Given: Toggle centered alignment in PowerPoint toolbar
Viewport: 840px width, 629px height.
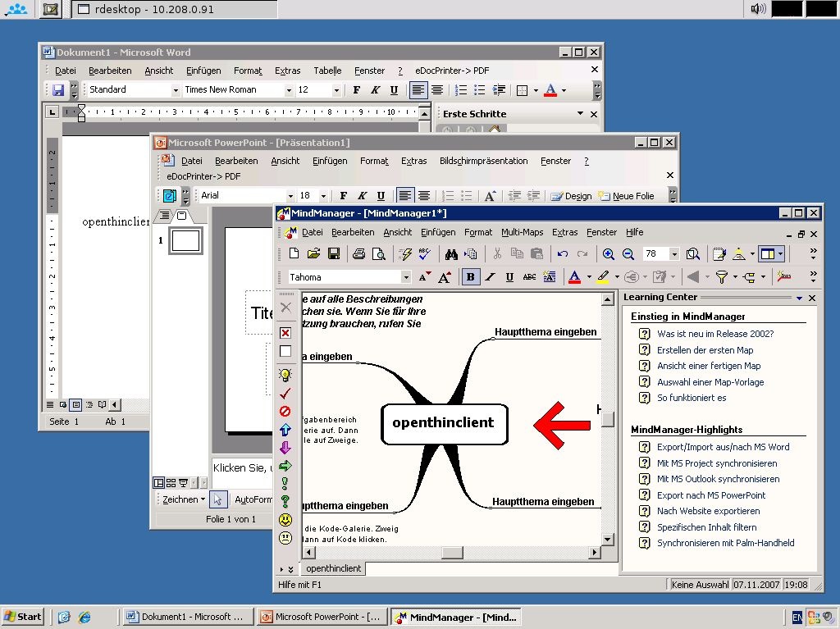Looking at the screenshot, I should [x=424, y=196].
